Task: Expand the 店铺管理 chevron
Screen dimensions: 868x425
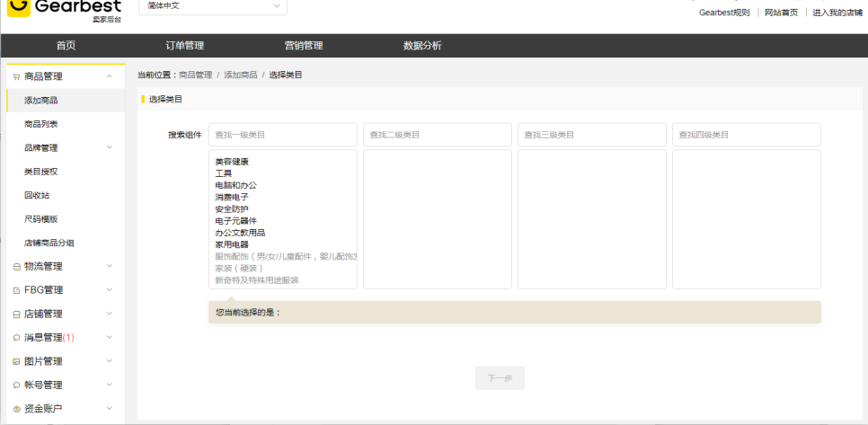Action: pos(109,314)
